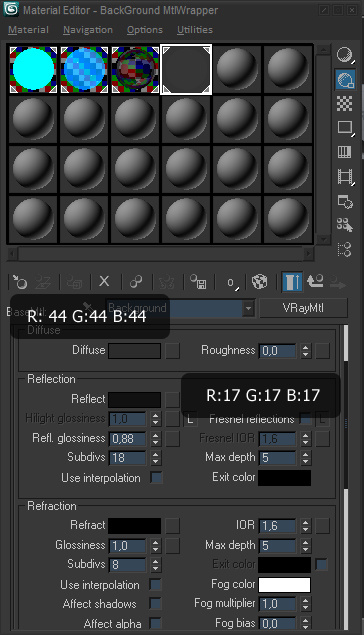Click the Reflection Subdivs field
The height and width of the screenshot is (635, 364).
click(x=127, y=458)
